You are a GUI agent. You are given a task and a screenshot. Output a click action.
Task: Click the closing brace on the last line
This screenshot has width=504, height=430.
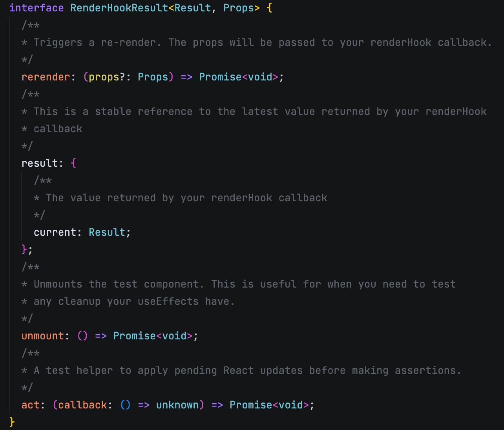(11, 422)
